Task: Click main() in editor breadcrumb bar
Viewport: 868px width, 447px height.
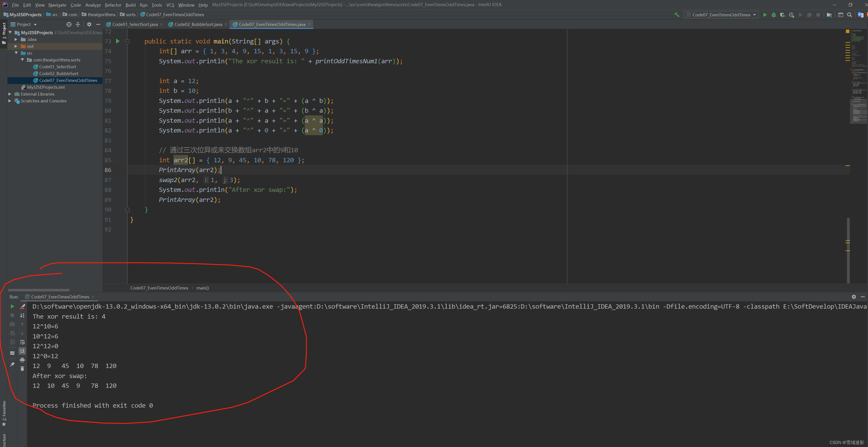Action: (x=202, y=288)
